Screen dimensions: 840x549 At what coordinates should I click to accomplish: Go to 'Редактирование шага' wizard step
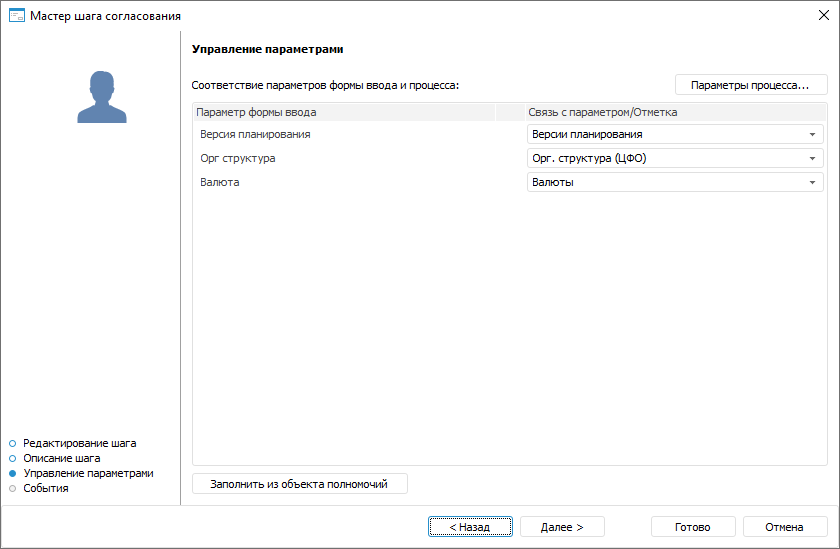(x=79, y=442)
